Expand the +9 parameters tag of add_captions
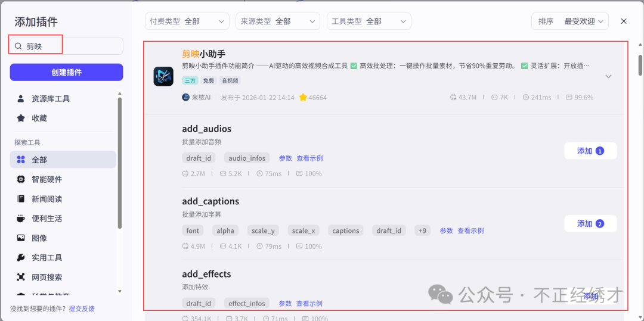 tap(423, 230)
